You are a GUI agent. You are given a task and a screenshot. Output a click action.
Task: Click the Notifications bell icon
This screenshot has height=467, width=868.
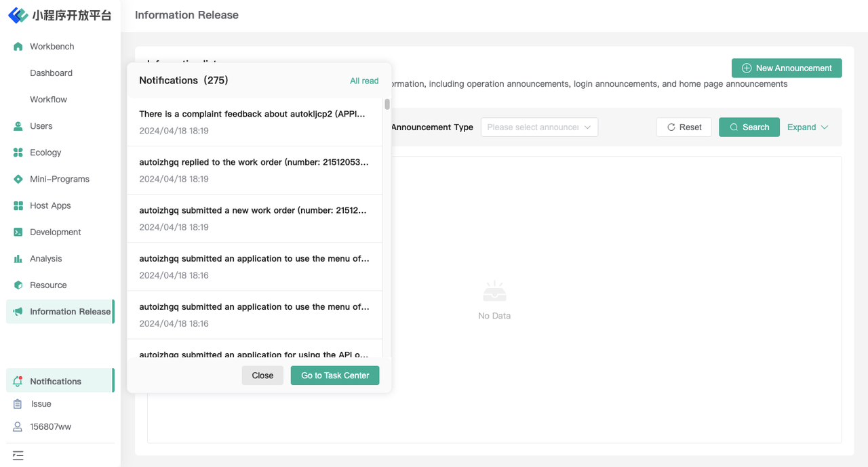[x=18, y=382]
